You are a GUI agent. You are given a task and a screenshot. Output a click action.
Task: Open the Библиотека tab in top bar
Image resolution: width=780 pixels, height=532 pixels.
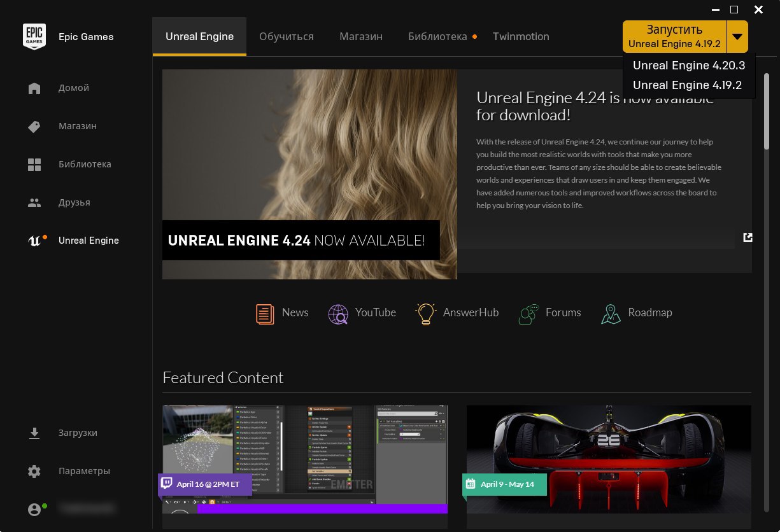tap(437, 36)
